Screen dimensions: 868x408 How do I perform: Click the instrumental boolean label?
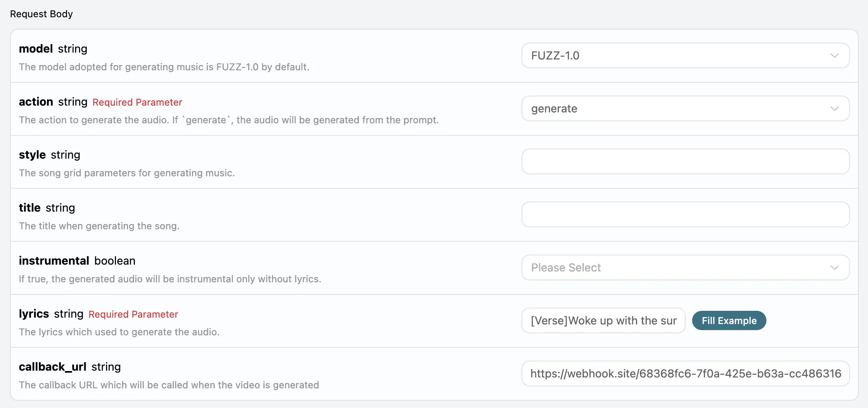(54, 261)
